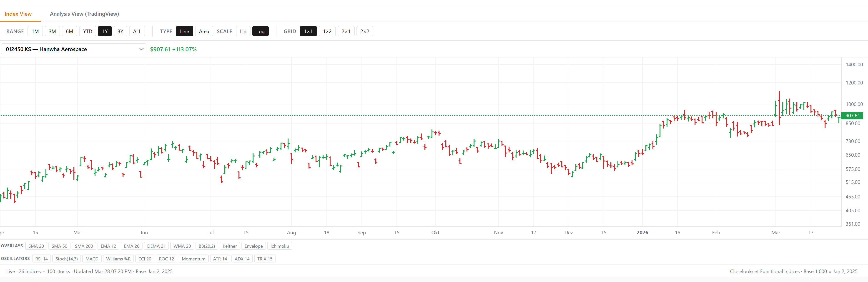This screenshot has height=282, width=868.
Task: Click the dropdown chevron arrow
Action: tap(141, 49)
